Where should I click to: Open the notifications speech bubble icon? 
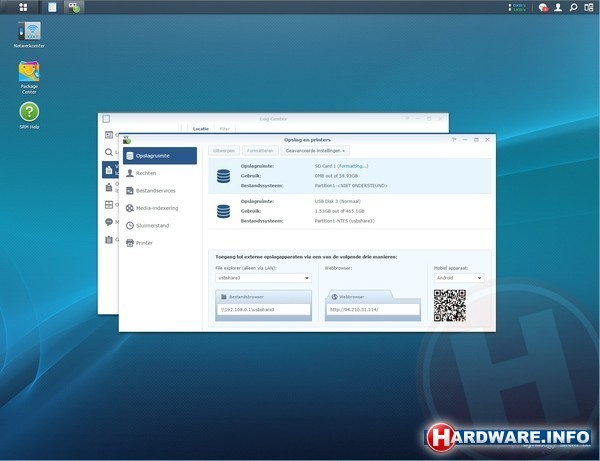[x=543, y=7]
